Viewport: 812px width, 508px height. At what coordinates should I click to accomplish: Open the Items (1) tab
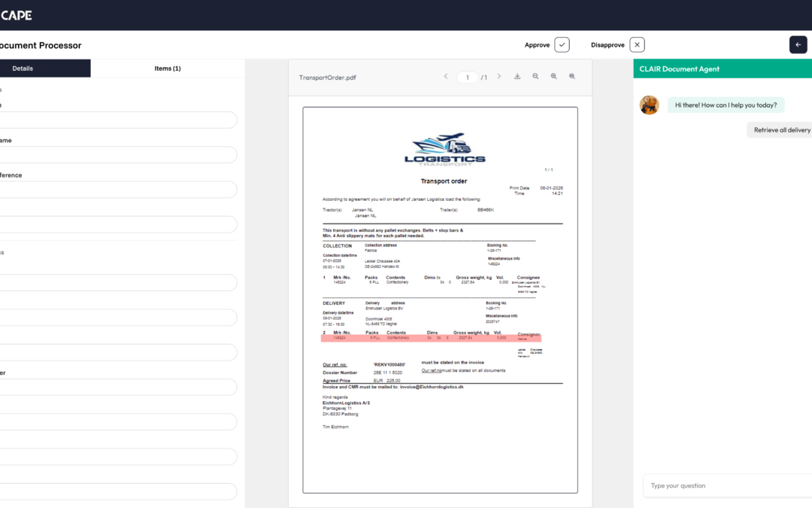(x=167, y=68)
